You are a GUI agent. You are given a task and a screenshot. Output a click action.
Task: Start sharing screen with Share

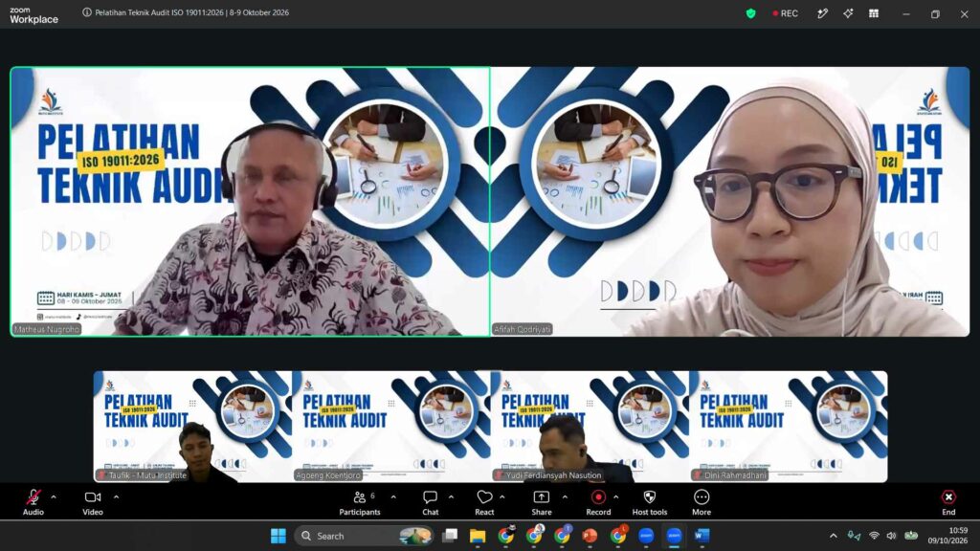coord(542,502)
